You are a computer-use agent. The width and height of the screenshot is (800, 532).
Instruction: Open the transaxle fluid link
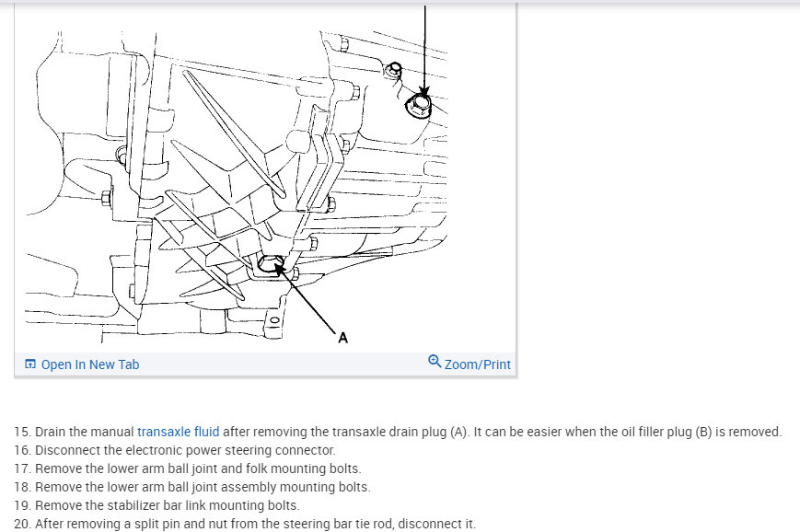[178, 432]
